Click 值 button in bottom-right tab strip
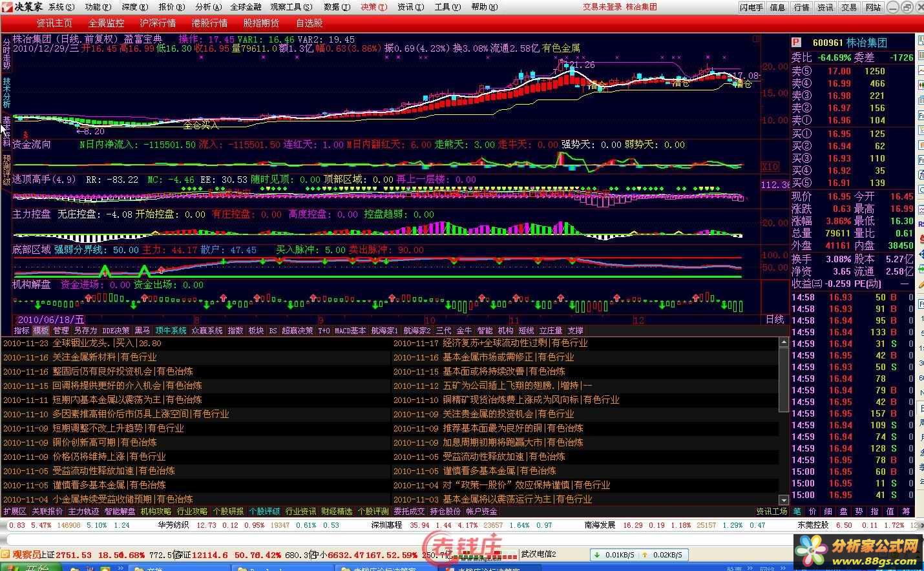This screenshot has width=924, height=571. pos(890,511)
